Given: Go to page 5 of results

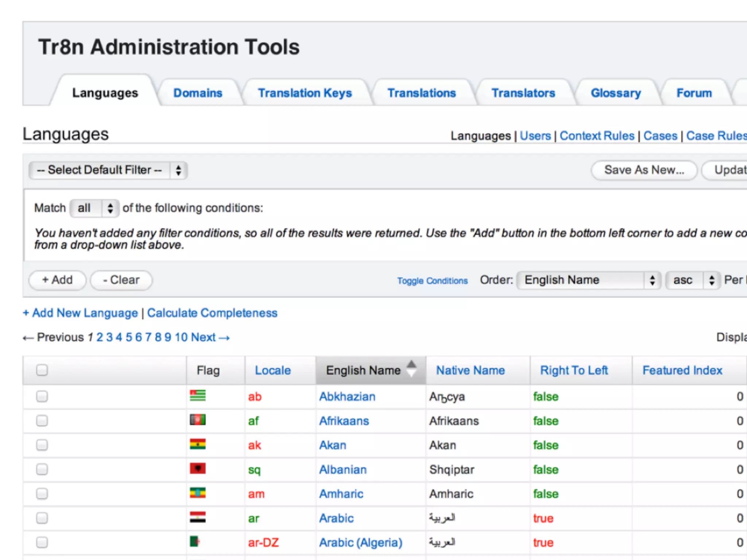Looking at the screenshot, I should pos(129,337).
